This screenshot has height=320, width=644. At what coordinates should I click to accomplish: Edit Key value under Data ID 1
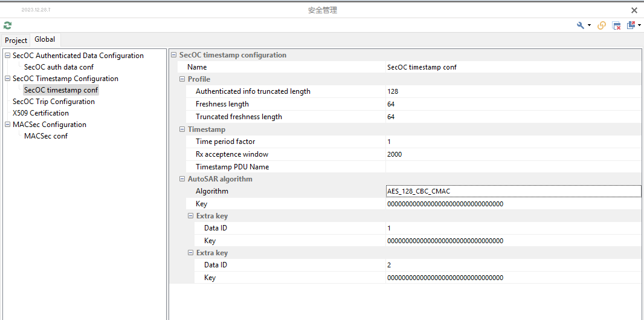pos(514,241)
